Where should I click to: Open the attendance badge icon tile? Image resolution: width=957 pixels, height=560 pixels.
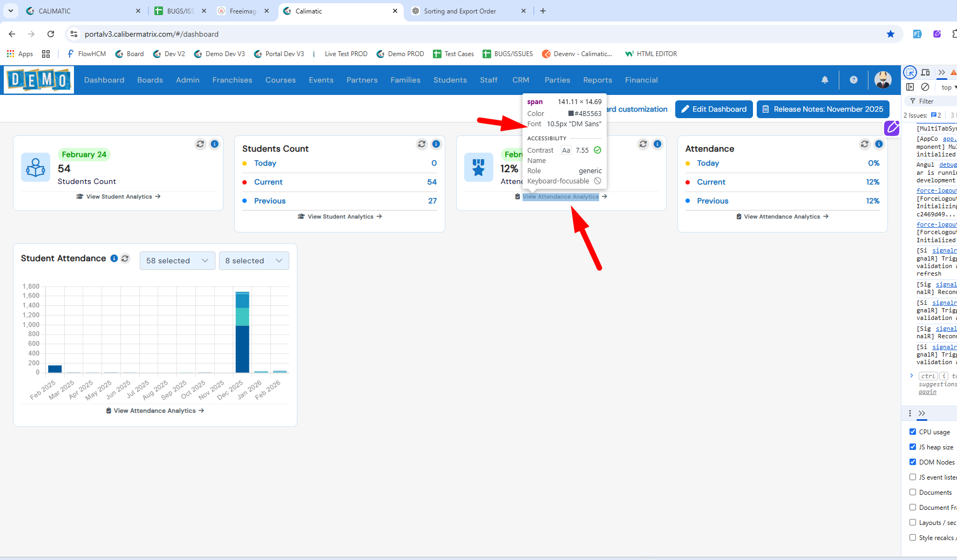coord(479,167)
